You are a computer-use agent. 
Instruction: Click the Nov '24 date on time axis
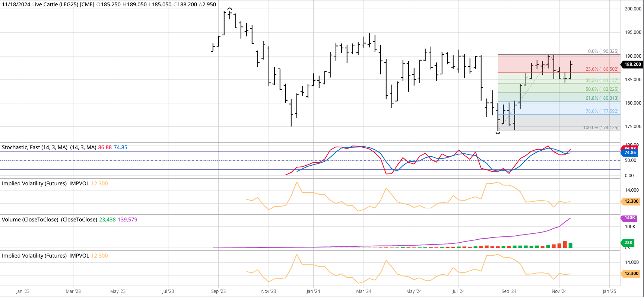click(559, 291)
